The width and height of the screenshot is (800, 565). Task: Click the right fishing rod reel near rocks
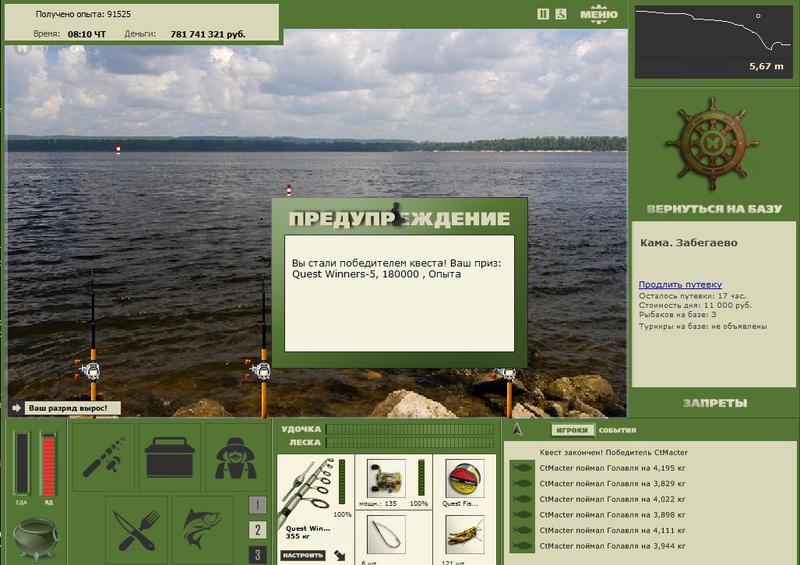506,375
